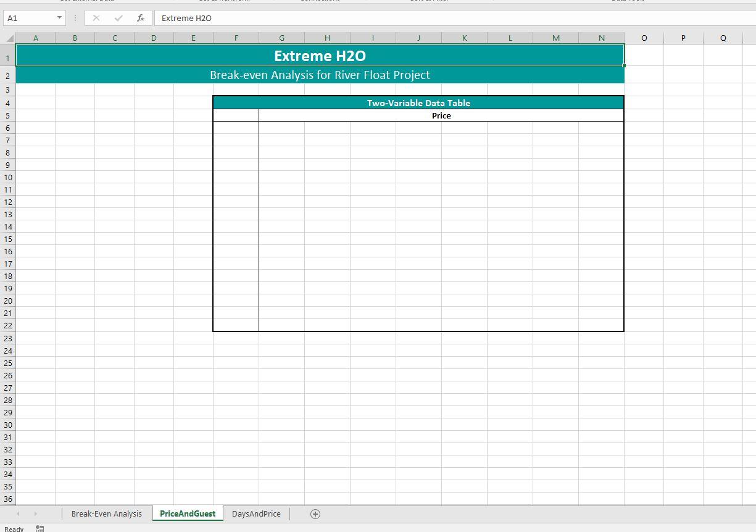Screen dimensions: 756x532
Task: Click the next-sheet navigation arrow
Action: click(36, 513)
